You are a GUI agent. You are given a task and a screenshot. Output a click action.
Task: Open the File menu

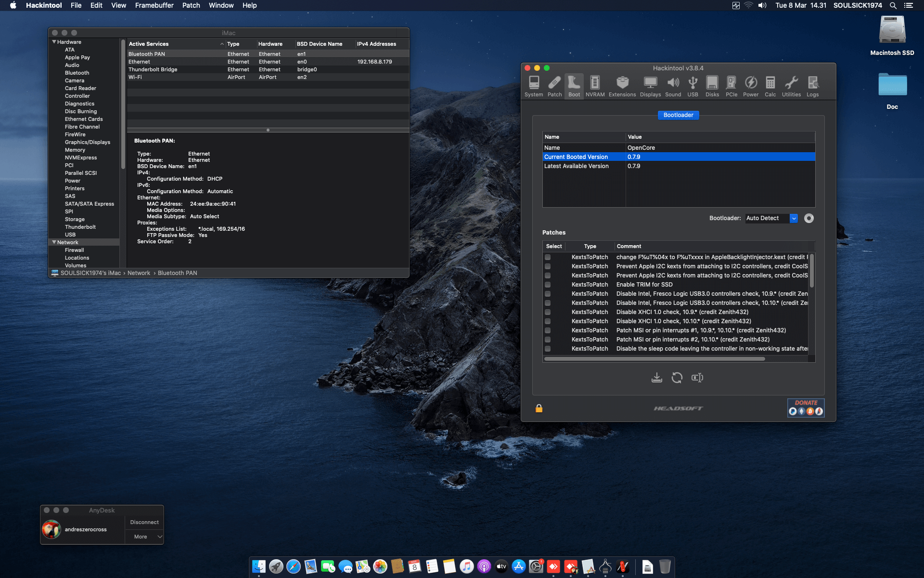[76, 5]
